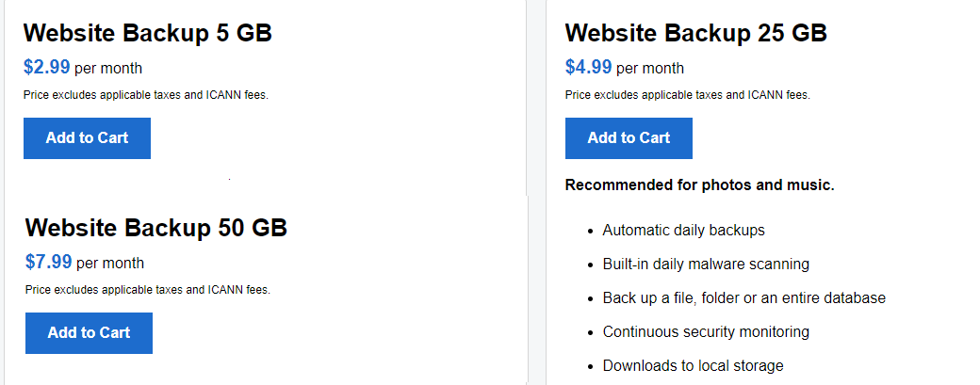Add Website Backup 5 GB to cart
Screen dimensions: 980x385
[87, 137]
